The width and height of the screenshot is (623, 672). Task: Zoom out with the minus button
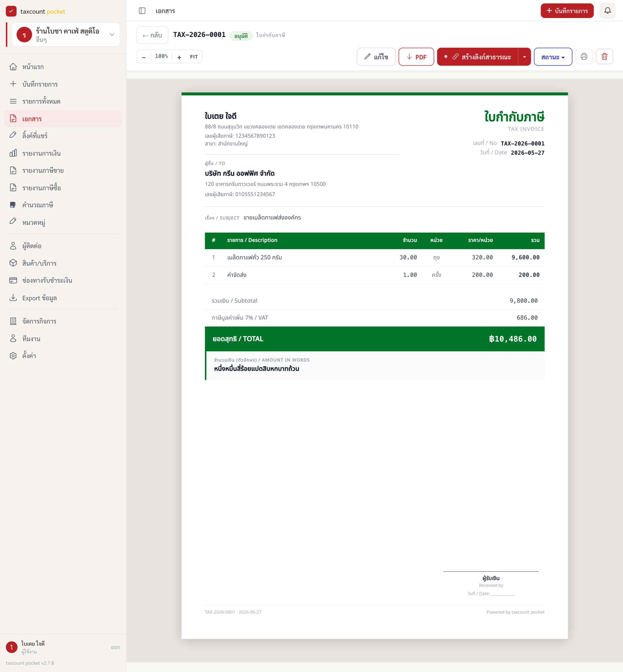coord(144,57)
